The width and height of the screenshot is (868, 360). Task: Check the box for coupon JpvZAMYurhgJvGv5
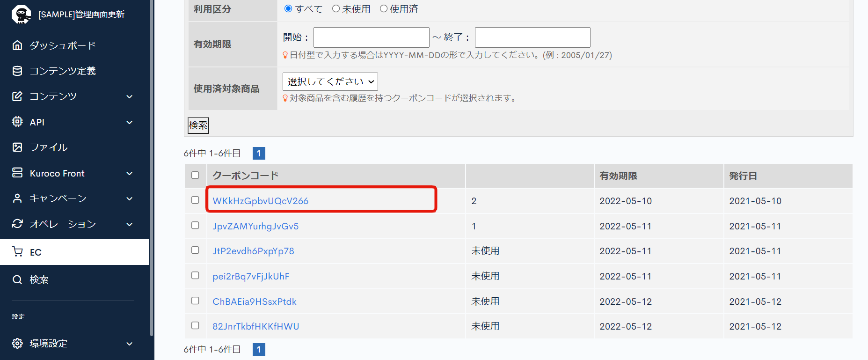click(x=195, y=225)
